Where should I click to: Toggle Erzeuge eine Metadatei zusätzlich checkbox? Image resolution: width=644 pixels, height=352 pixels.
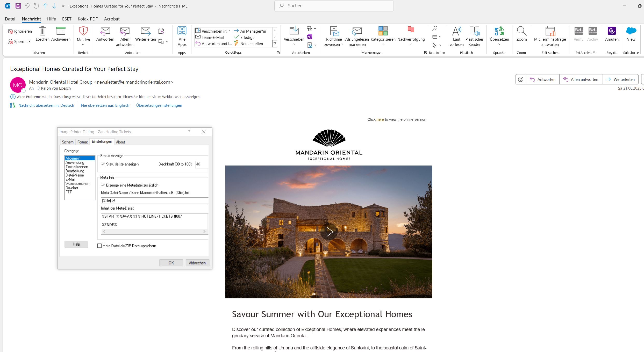[x=103, y=185]
